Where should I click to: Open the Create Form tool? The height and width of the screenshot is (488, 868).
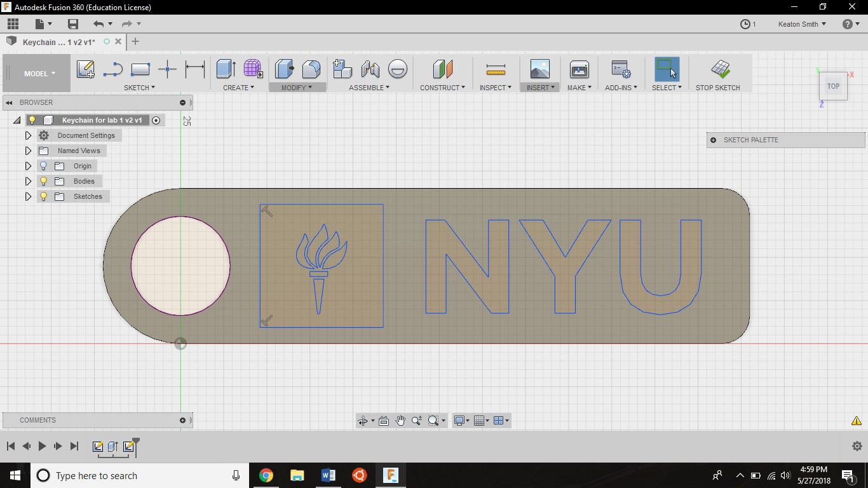253,69
